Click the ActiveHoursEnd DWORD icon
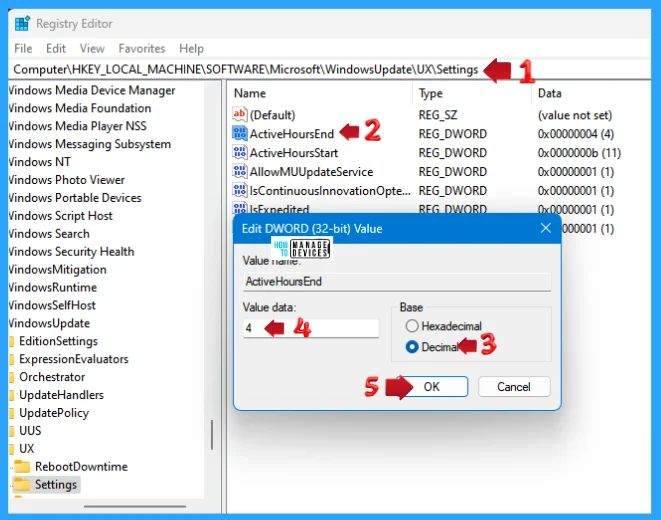The image size is (661, 520). click(x=239, y=133)
